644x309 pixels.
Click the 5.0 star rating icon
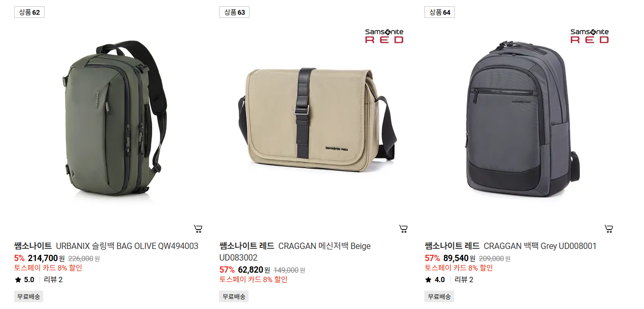(17, 280)
